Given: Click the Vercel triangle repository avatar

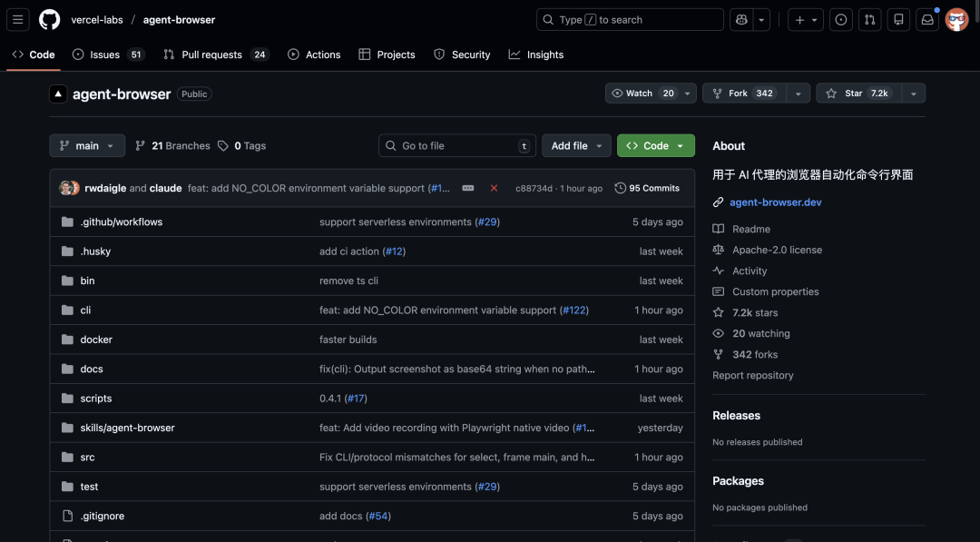Looking at the screenshot, I should [x=58, y=94].
